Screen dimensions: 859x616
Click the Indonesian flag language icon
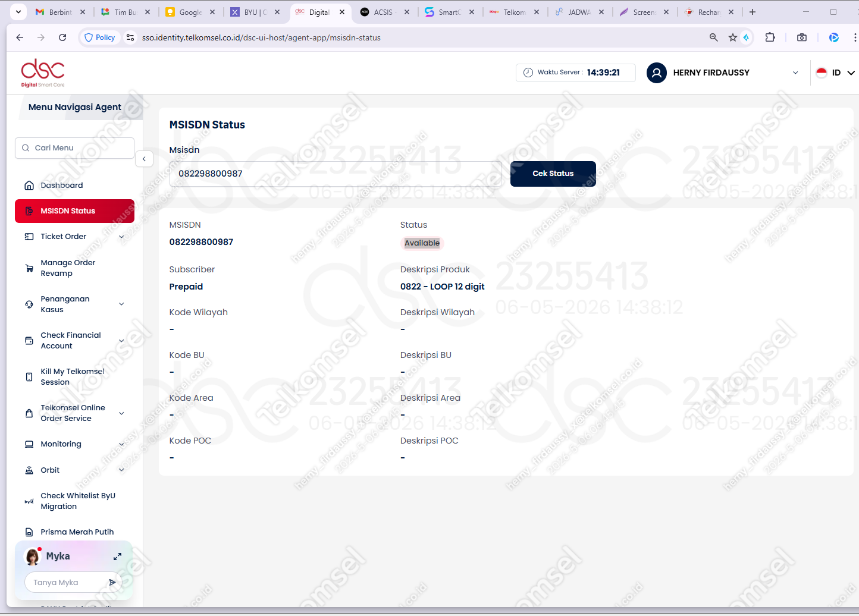[822, 73]
